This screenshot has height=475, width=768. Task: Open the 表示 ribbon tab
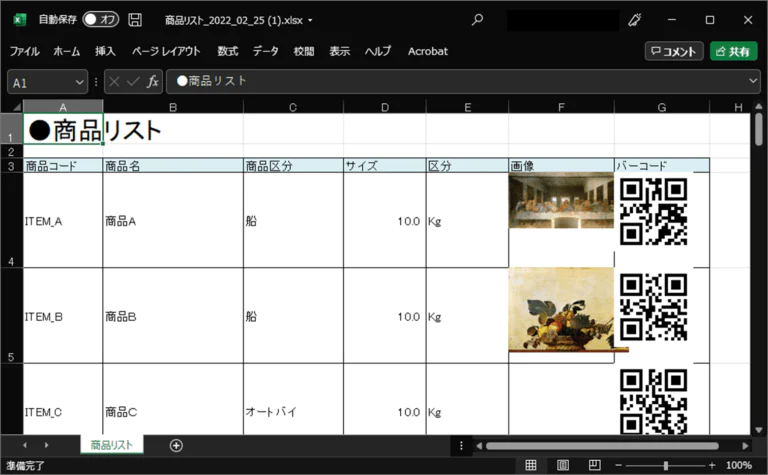pos(339,51)
